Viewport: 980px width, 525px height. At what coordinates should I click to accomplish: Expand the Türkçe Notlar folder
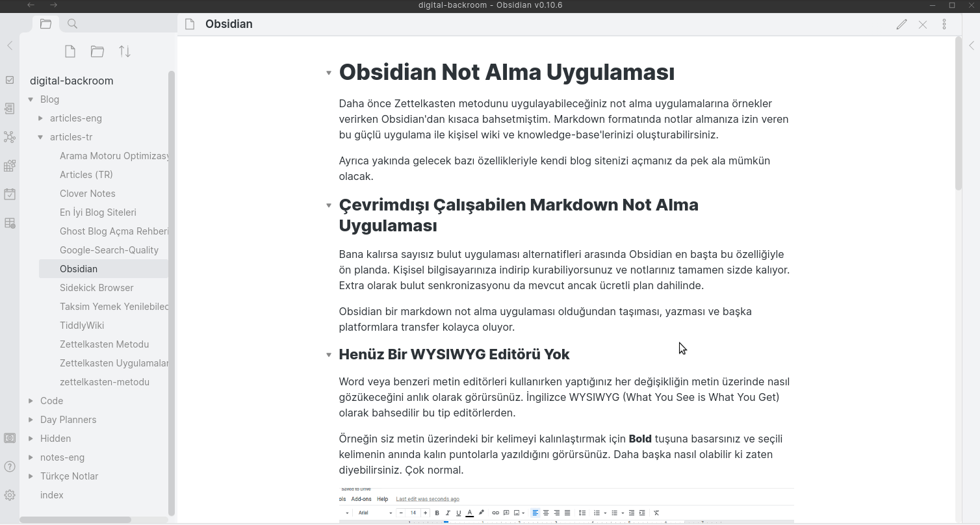[x=31, y=476]
